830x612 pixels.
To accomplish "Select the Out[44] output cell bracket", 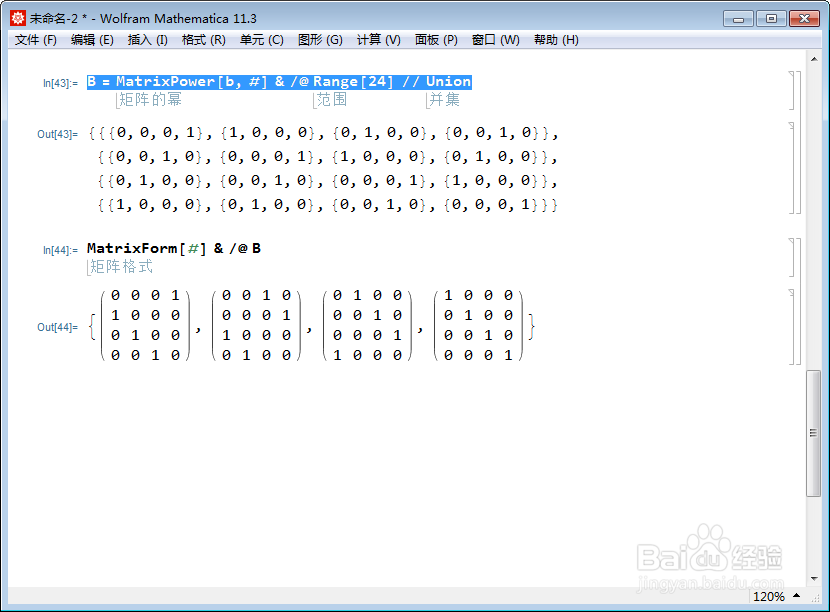I will 794,327.
